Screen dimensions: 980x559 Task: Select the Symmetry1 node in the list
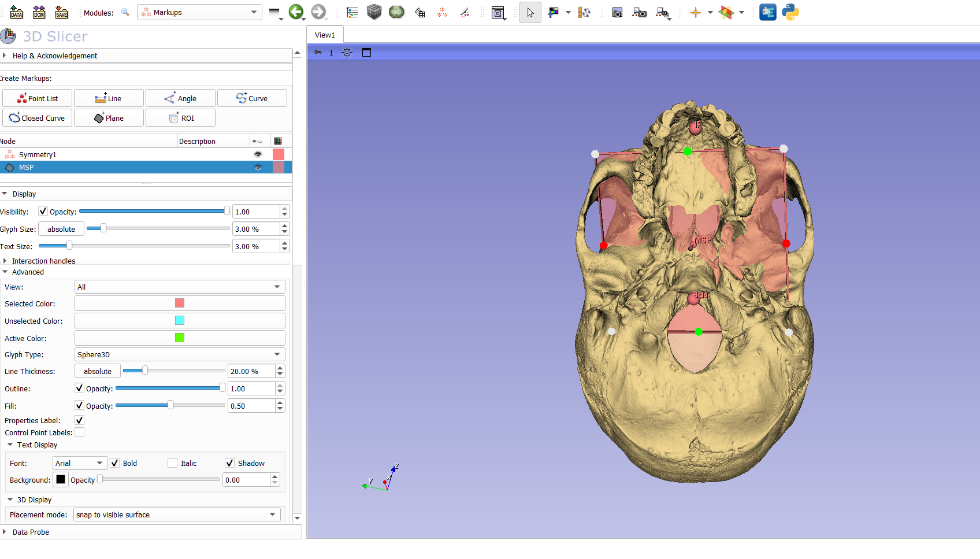pos(38,154)
